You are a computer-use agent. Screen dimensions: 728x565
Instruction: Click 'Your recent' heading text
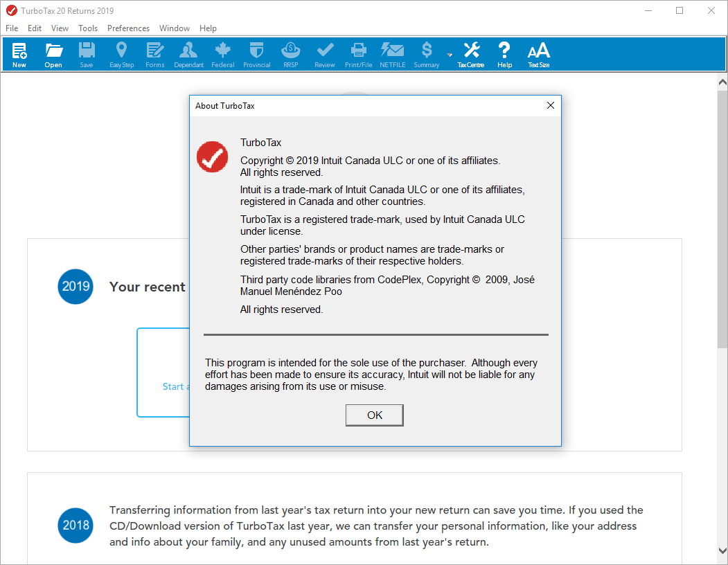pyautogui.click(x=147, y=287)
